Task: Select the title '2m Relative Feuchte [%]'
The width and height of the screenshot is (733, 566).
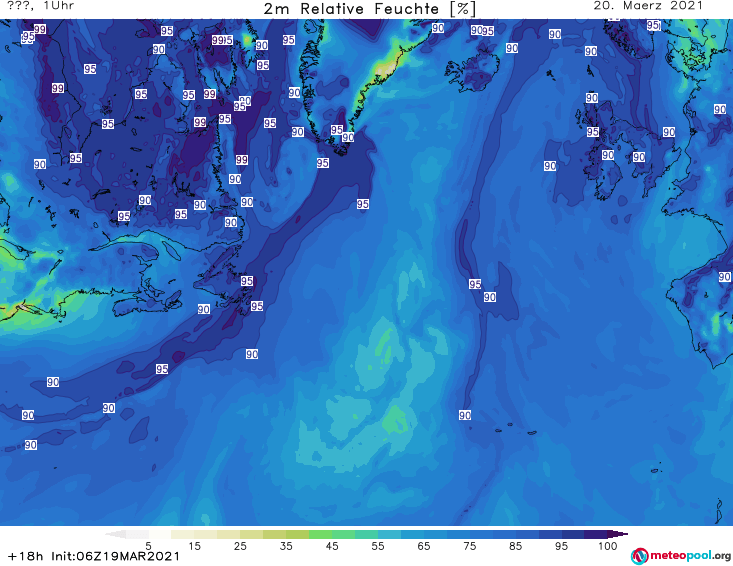Action: [x=369, y=9]
